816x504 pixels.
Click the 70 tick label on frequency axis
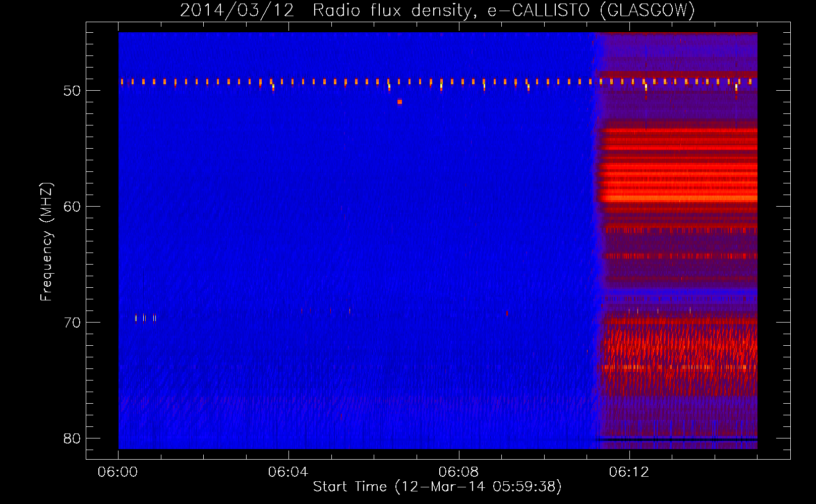tap(72, 323)
